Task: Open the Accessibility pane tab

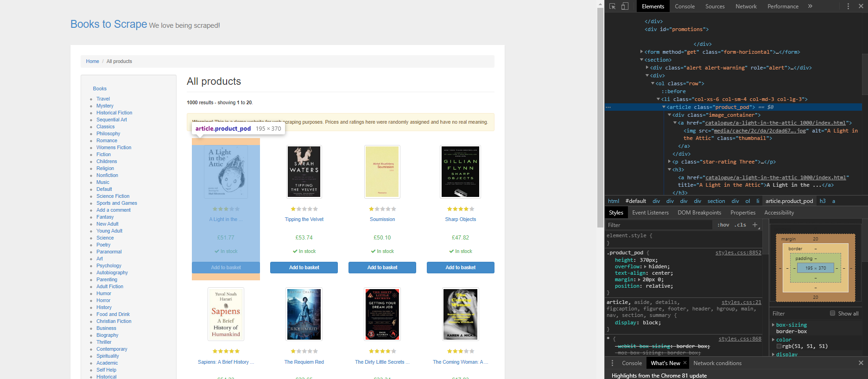Action: [779, 213]
